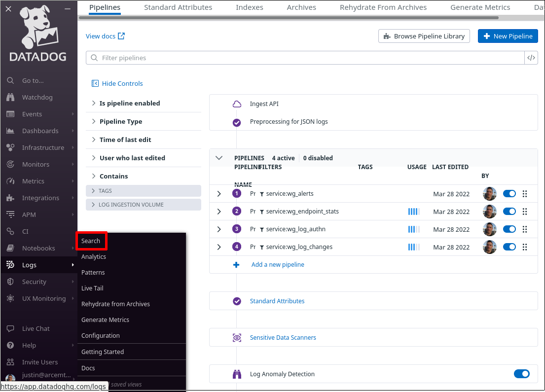Click the horizontal scrollbar under tabs
This screenshot has width=545, height=392.
click(x=289, y=17)
